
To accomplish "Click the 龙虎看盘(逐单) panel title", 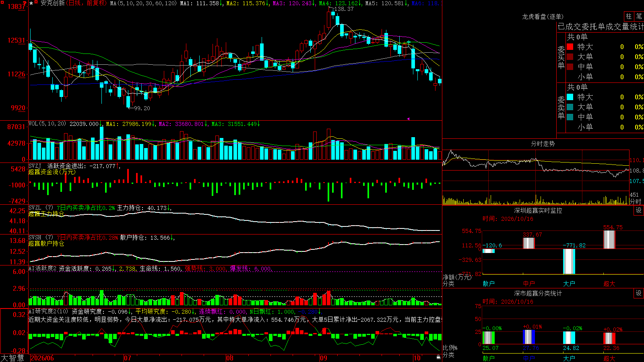I will click(x=543, y=16).
